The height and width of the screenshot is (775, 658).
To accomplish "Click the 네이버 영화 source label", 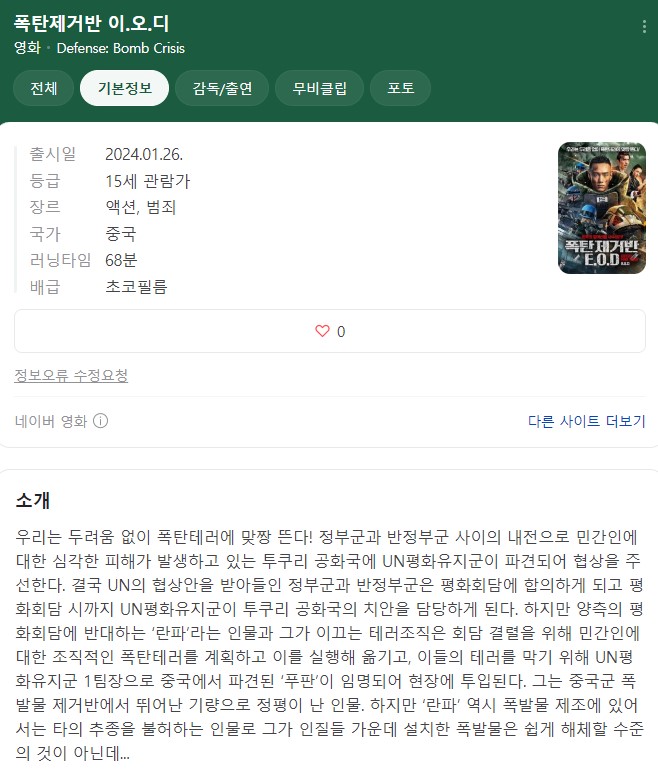I will (51, 421).
